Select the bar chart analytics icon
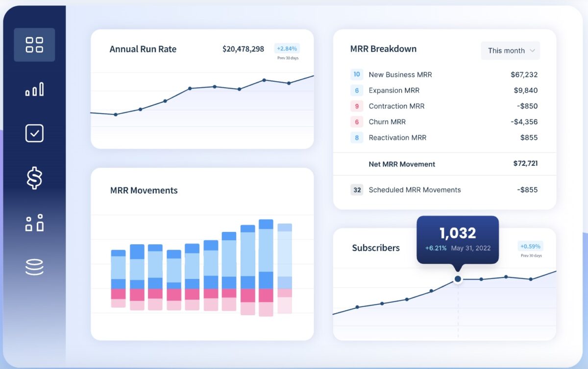 coord(34,89)
